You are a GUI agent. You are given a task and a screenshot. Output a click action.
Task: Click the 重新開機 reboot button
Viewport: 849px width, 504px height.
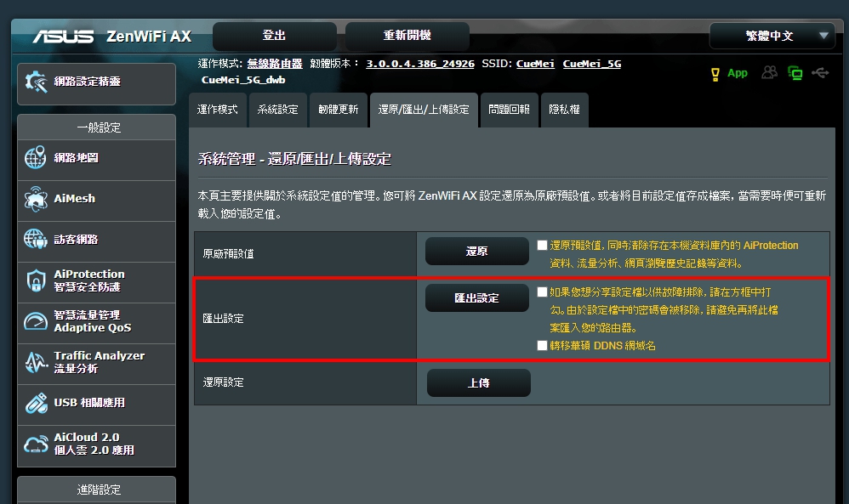tap(407, 36)
